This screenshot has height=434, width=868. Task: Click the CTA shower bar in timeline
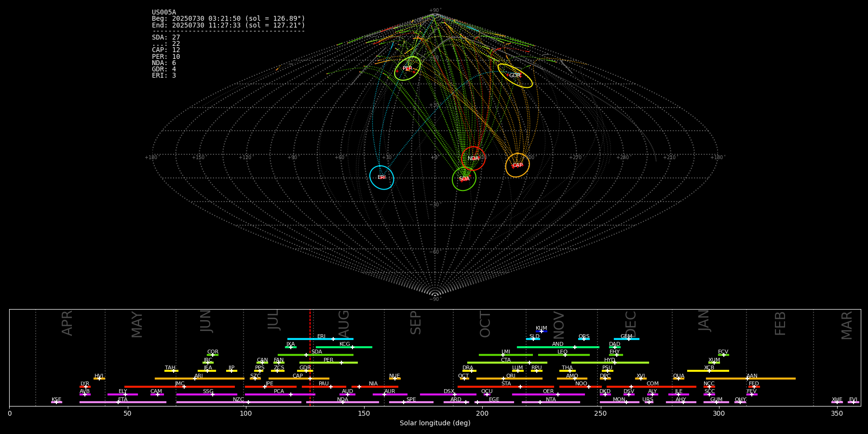click(507, 363)
